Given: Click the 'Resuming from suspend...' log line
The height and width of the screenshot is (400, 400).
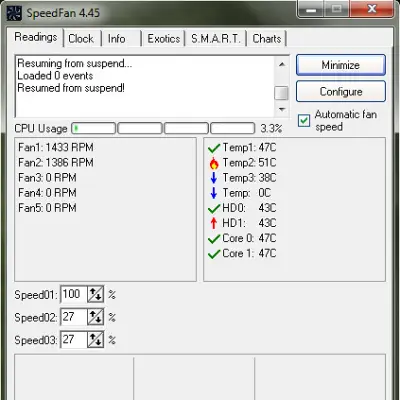Looking at the screenshot, I should pos(75,63).
